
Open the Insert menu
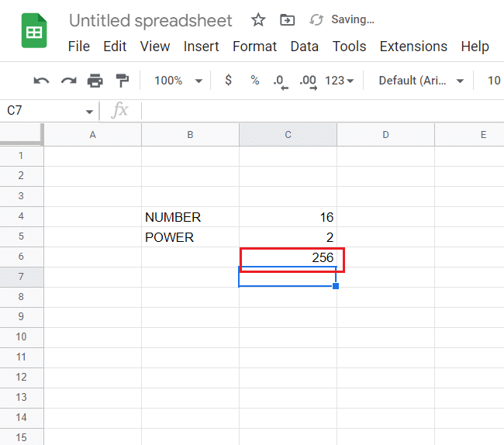(x=202, y=47)
